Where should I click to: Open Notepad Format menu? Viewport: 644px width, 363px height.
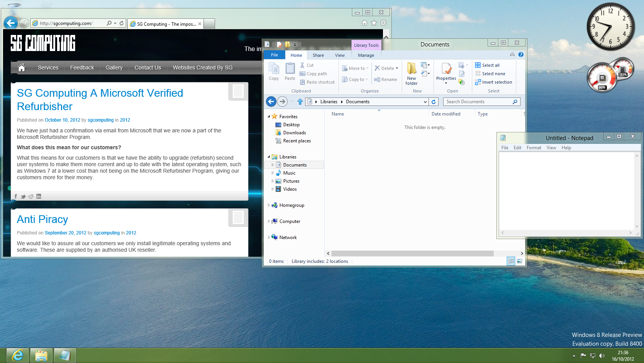[534, 148]
